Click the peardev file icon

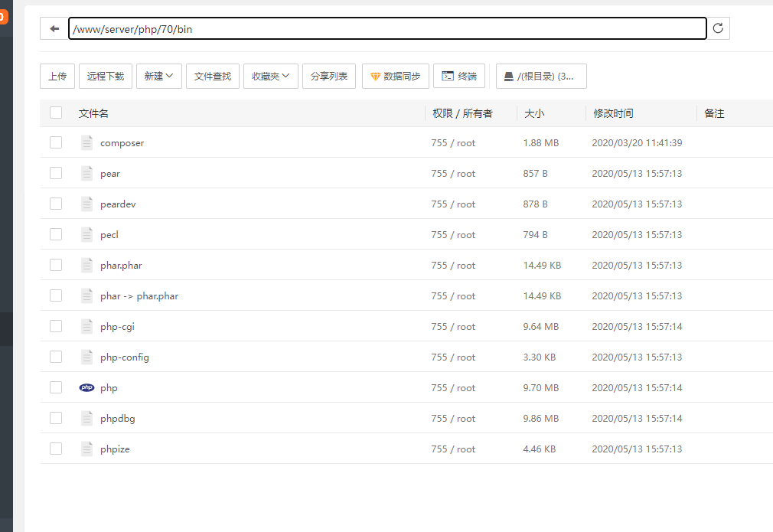tap(86, 204)
